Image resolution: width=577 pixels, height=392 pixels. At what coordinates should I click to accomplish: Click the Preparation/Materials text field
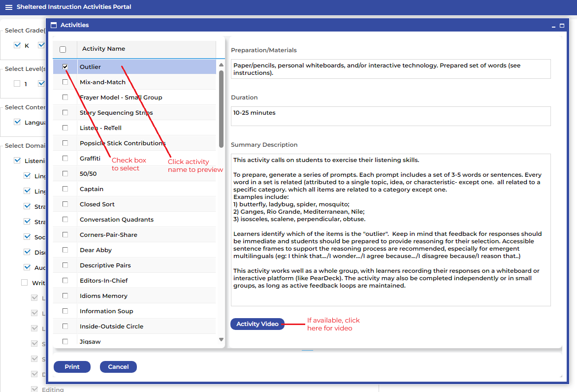click(x=391, y=69)
